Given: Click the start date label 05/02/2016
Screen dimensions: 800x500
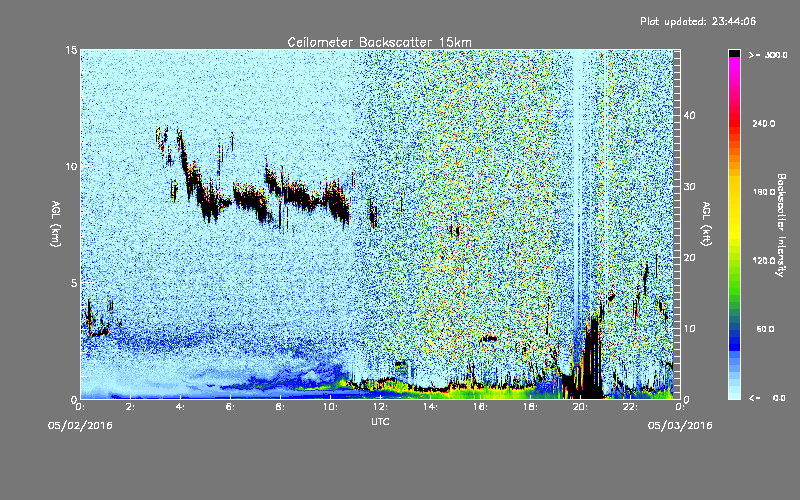Looking at the screenshot, I should point(80,426).
